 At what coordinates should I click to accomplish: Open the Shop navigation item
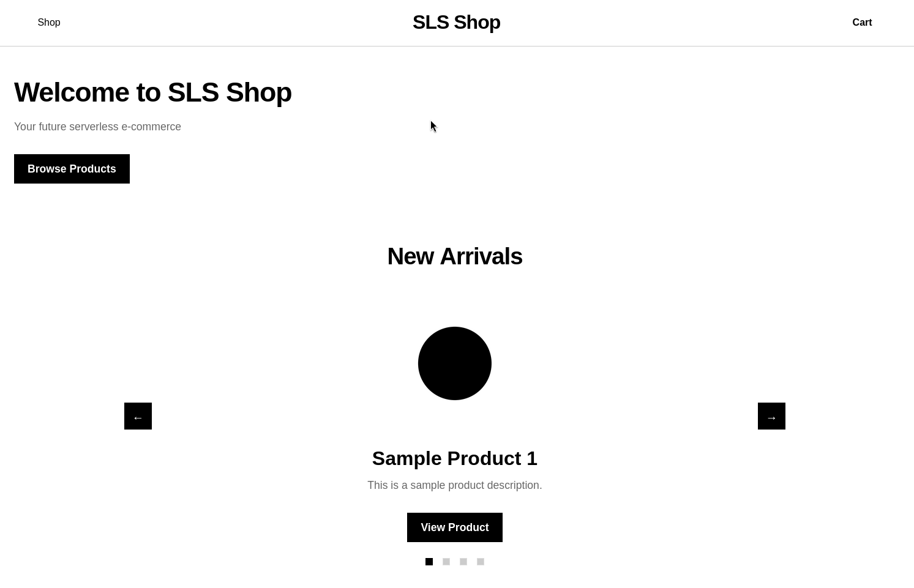point(49,22)
